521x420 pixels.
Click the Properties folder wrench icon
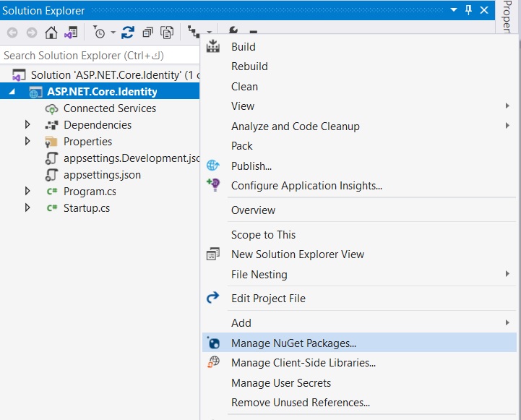click(x=51, y=142)
